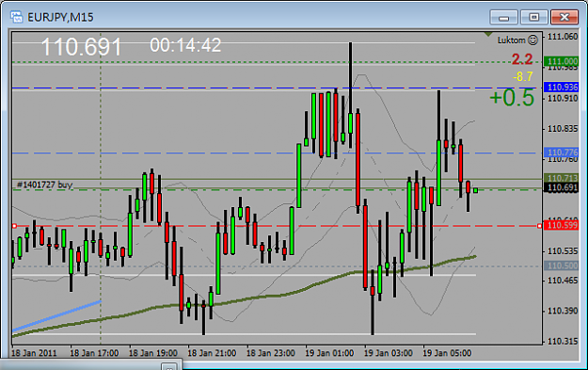The height and width of the screenshot is (370, 588).
Task: Click the red 2.2 spread value
Action: coord(522,59)
